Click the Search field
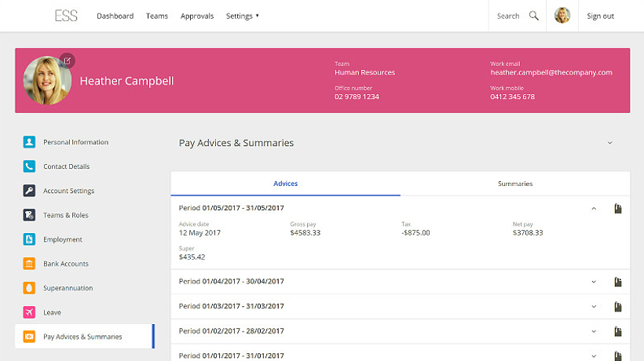This screenshot has width=644, height=361. [508, 16]
